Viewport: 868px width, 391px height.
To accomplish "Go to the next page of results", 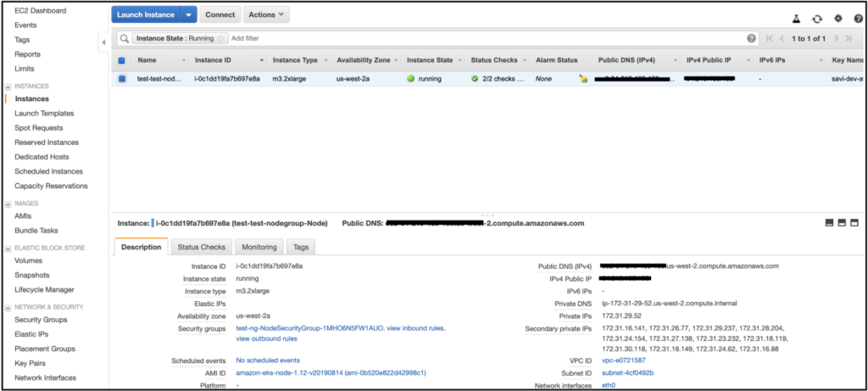I will pyautogui.click(x=836, y=38).
